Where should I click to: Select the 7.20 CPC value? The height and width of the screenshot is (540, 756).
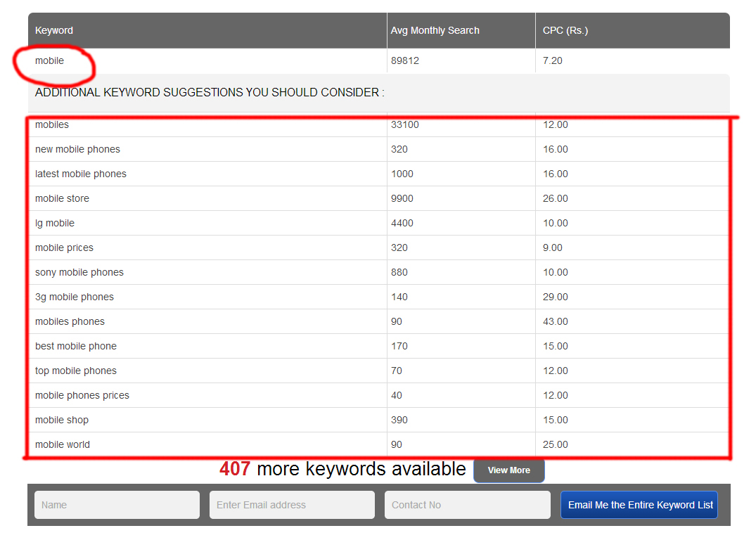point(553,60)
